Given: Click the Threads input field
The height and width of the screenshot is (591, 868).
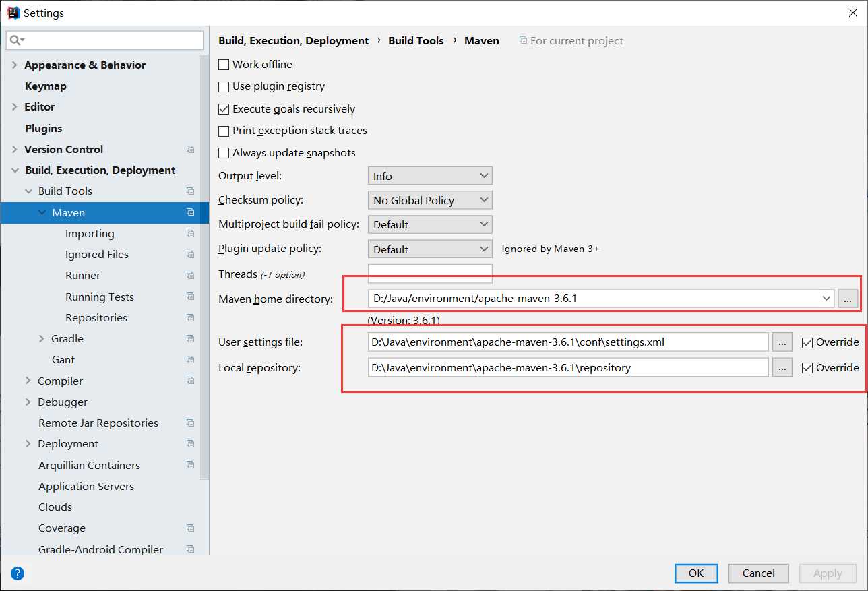Looking at the screenshot, I should (x=430, y=274).
